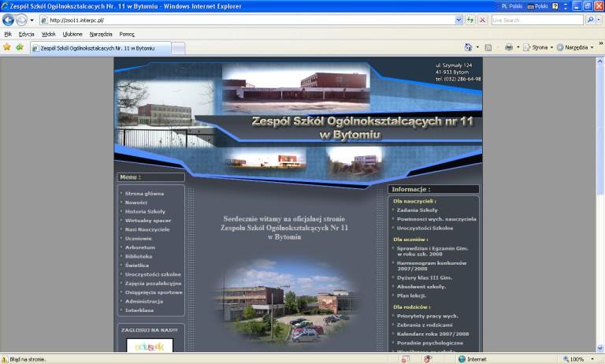Open the Arboretum link
Screen dimensions: 605x364
tap(139, 247)
